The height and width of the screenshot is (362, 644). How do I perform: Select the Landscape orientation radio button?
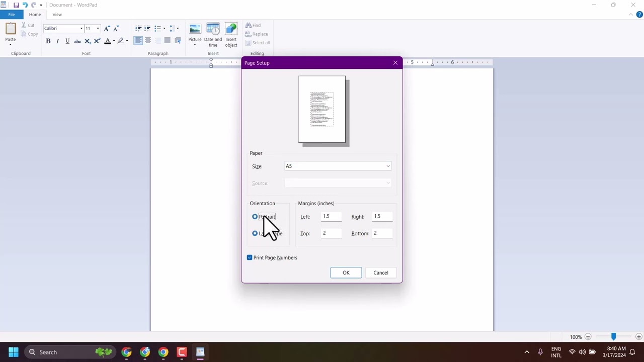point(255,233)
